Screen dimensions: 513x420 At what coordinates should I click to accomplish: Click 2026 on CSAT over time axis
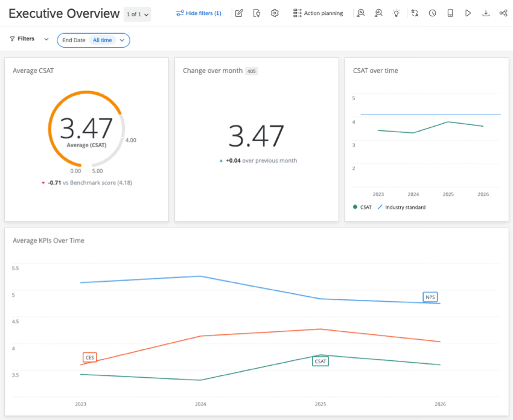coord(483,194)
